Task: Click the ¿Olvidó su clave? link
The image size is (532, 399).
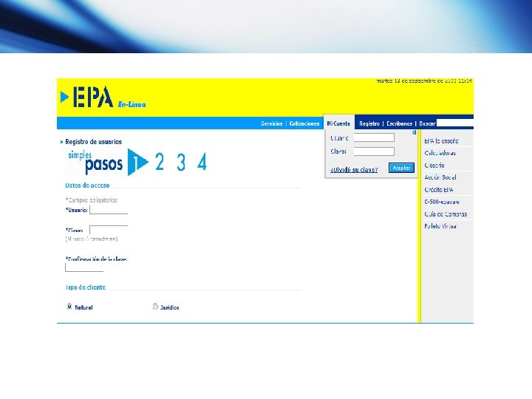Action: [354, 170]
